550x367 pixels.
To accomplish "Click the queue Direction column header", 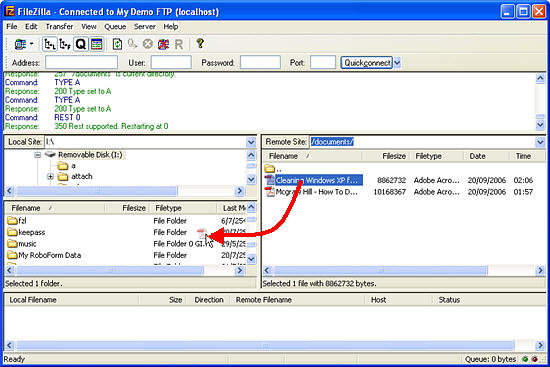I will (x=209, y=300).
